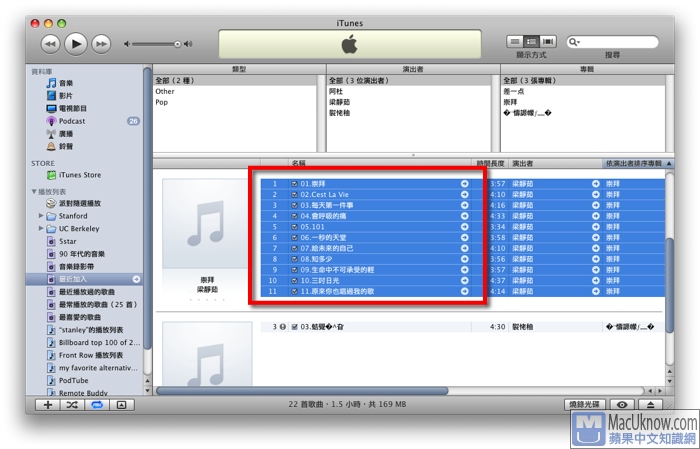Click arrow beside 最近加入 playlist
This screenshot has height=449, width=700.
[136, 279]
